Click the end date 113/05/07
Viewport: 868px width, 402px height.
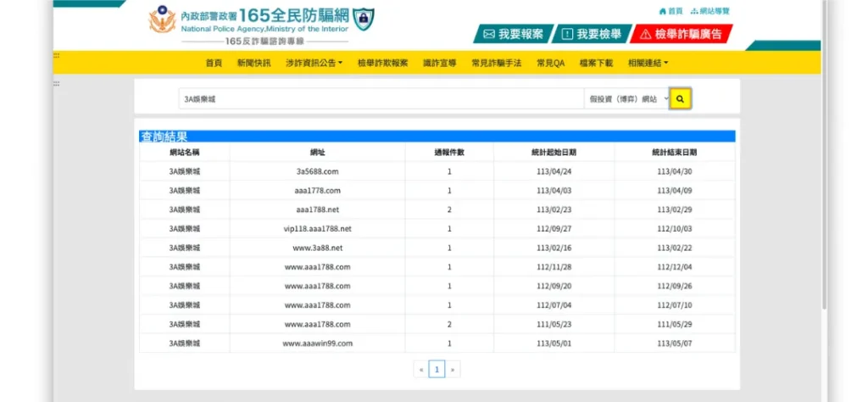tap(674, 343)
